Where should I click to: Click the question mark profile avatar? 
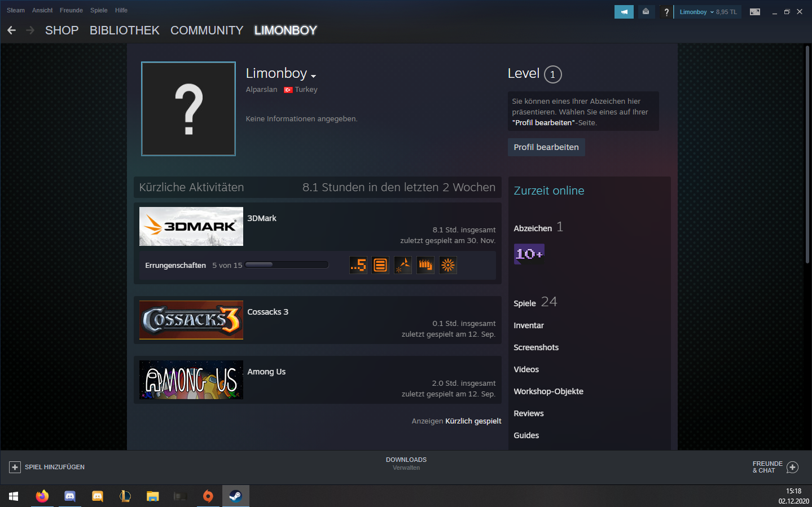[x=188, y=109]
